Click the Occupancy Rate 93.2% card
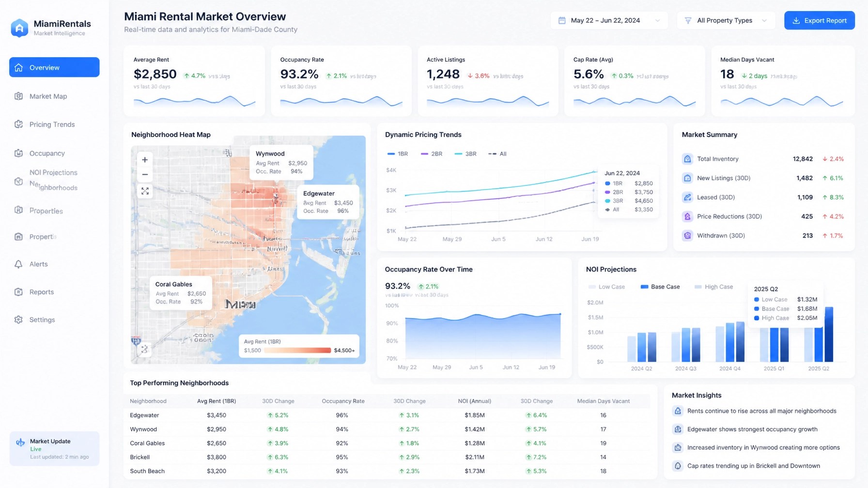 point(341,81)
